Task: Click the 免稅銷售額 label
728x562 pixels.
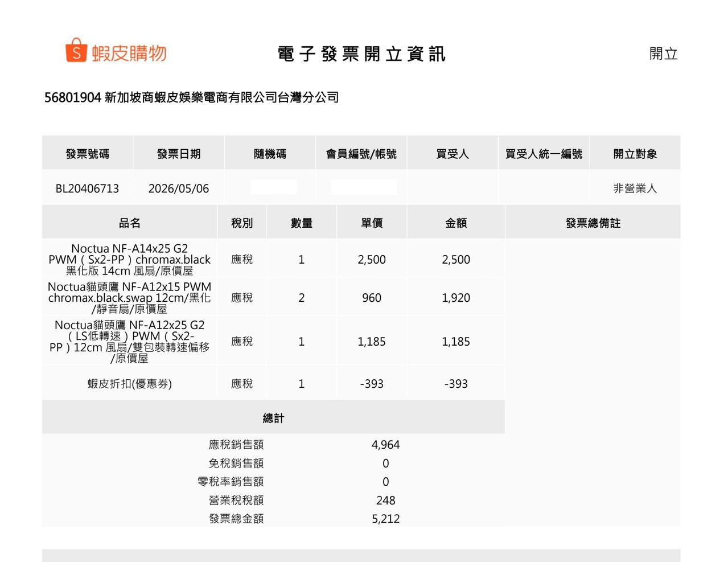Action: point(236,463)
